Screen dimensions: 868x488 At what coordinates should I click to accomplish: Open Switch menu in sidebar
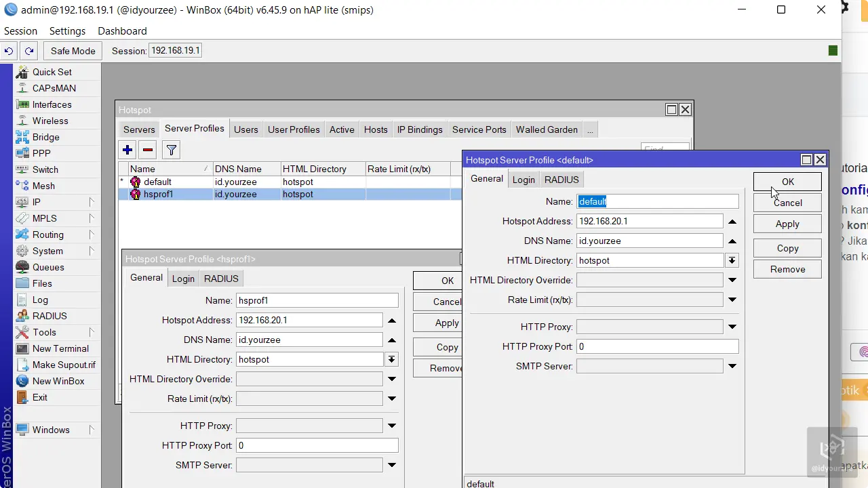point(45,169)
